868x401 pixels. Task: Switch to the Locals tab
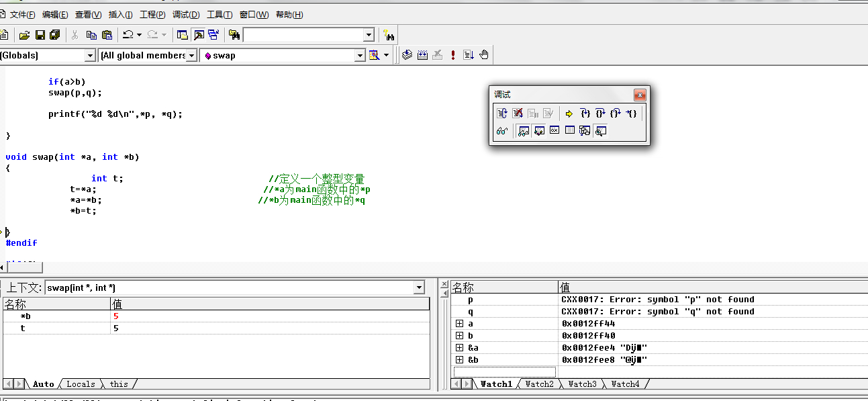[81, 384]
